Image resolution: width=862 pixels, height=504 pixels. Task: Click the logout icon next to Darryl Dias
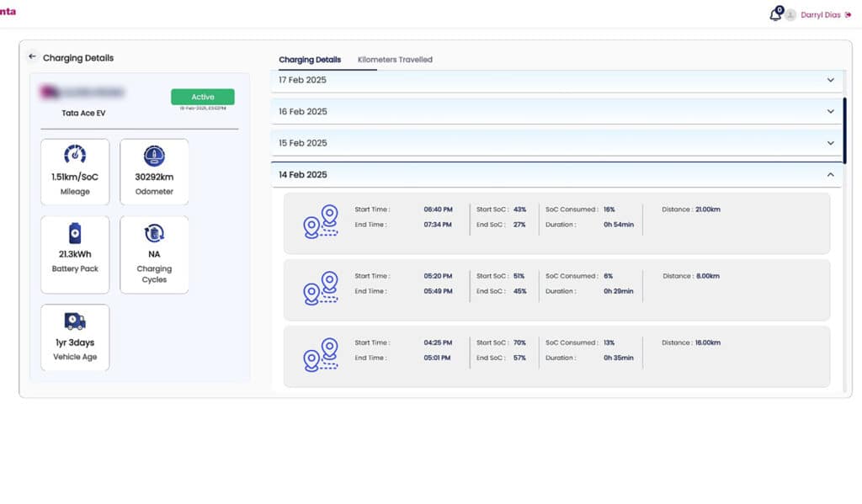point(848,14)
